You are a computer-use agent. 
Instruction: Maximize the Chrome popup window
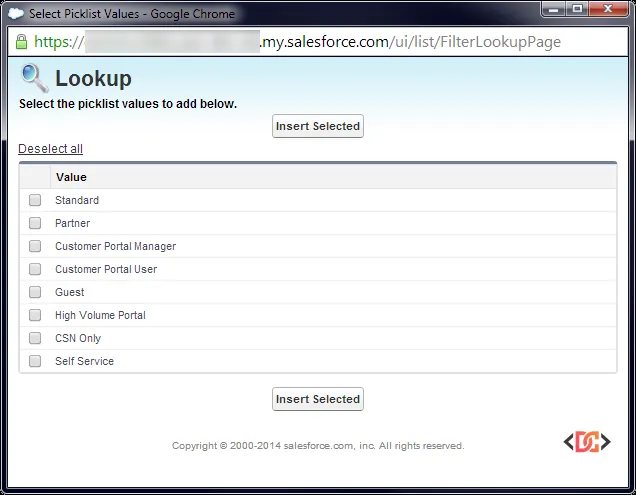point(577,9)
